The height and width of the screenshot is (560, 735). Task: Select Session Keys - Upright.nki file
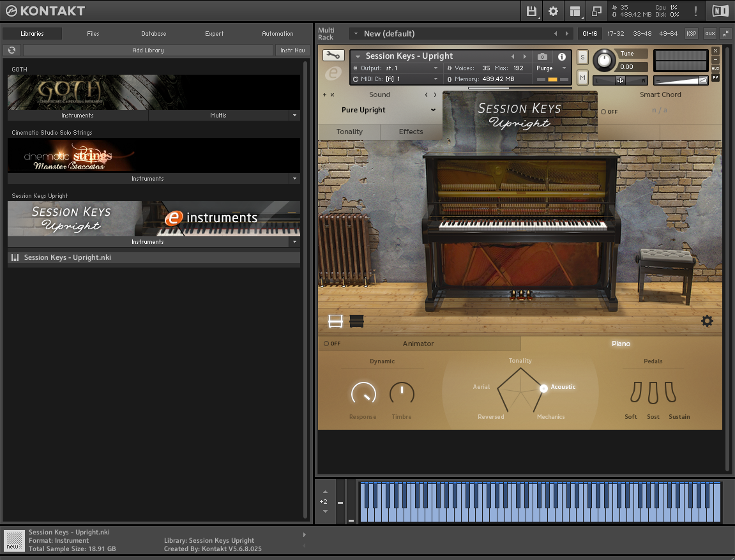click(x=154, y=258)
